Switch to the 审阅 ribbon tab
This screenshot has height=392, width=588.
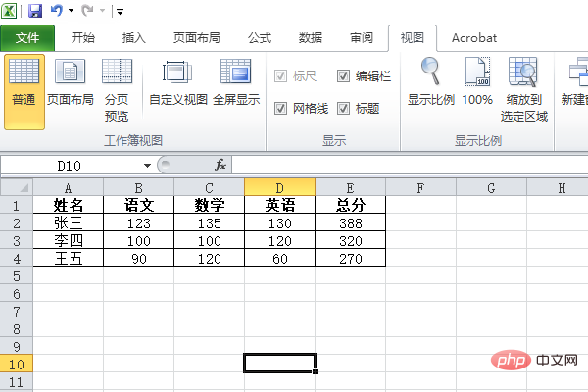pos(361,38)
